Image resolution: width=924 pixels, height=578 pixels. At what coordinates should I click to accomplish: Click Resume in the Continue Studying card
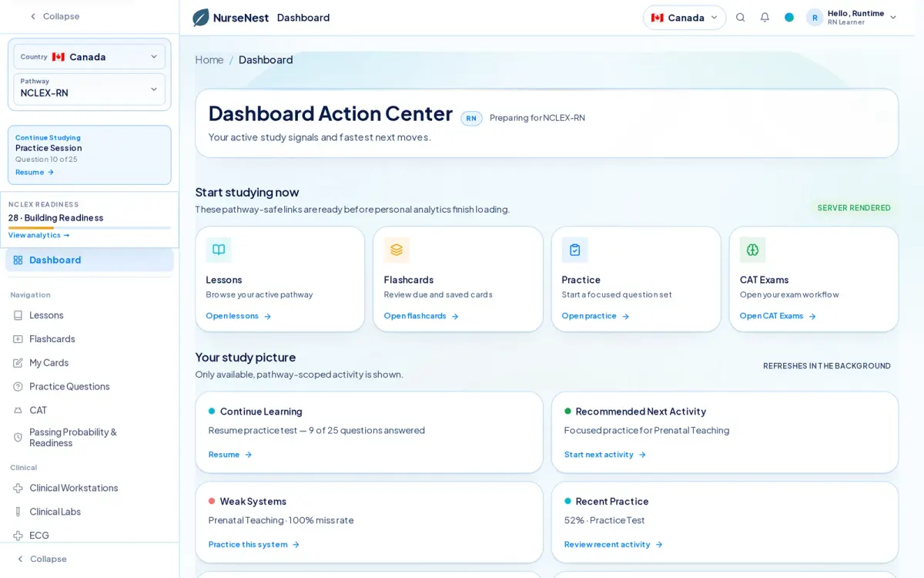tap(35, 173)
